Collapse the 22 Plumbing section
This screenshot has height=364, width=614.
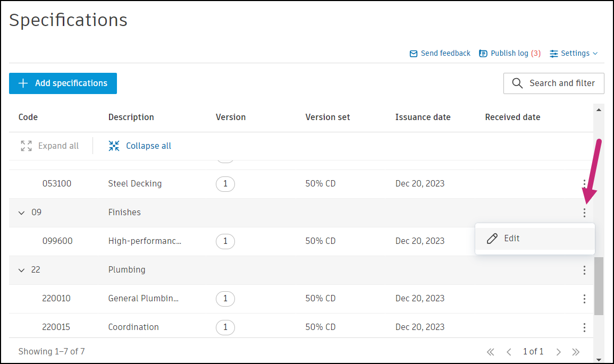[22, 270]
